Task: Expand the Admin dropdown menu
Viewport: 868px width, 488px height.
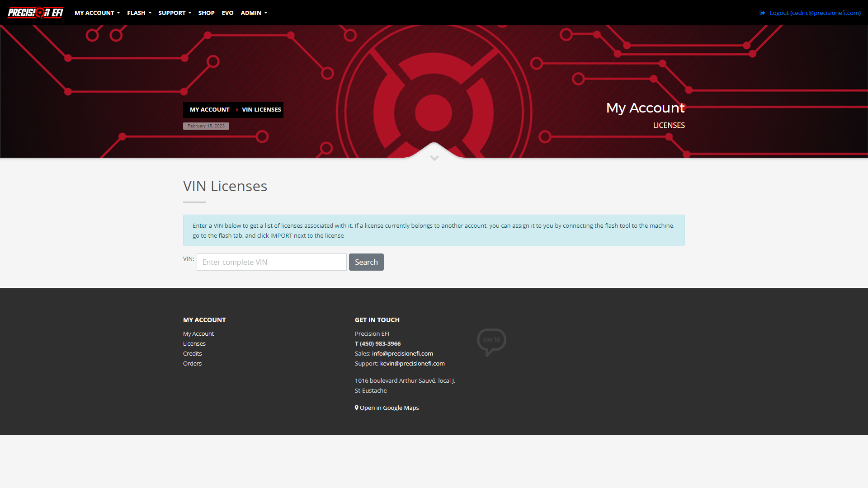Action: point(254,13)
